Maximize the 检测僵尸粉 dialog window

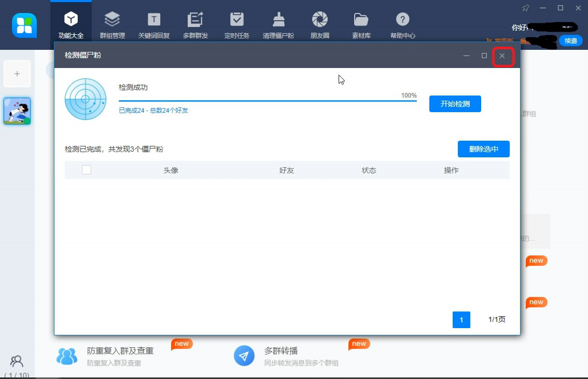pos(484,56)
